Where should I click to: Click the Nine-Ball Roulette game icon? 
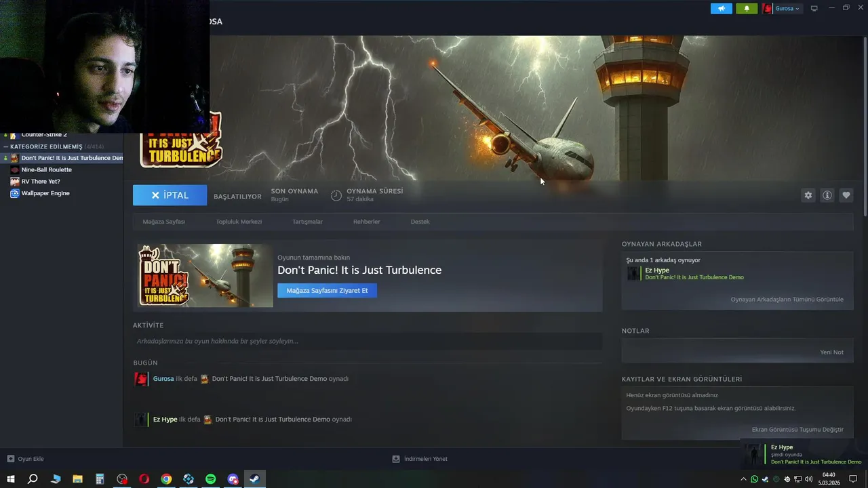(15, 169)
